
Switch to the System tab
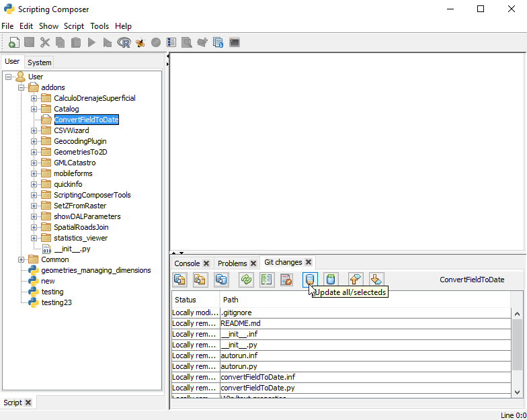[40, 62]
